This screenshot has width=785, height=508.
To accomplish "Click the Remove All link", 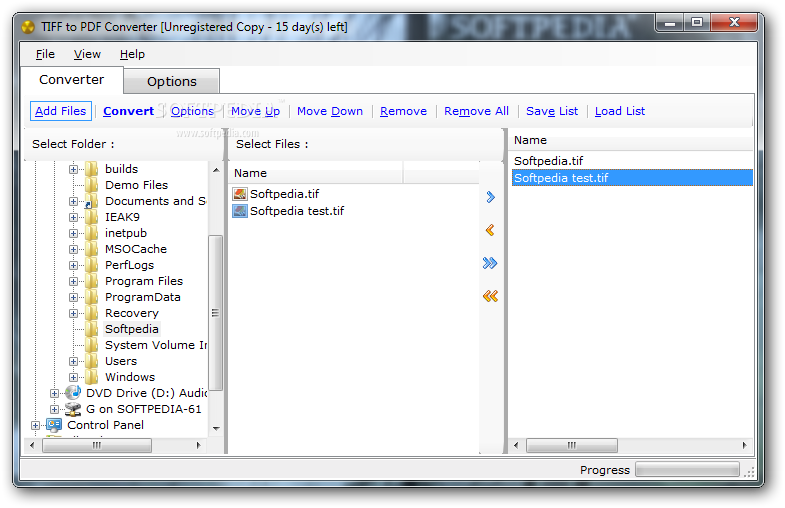I will point(476,111).
